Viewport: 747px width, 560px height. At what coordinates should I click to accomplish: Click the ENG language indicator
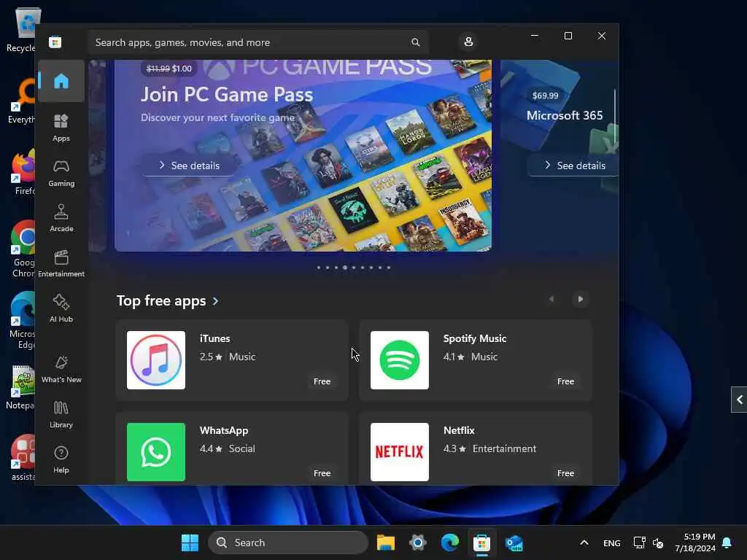[x=612, y=542]
